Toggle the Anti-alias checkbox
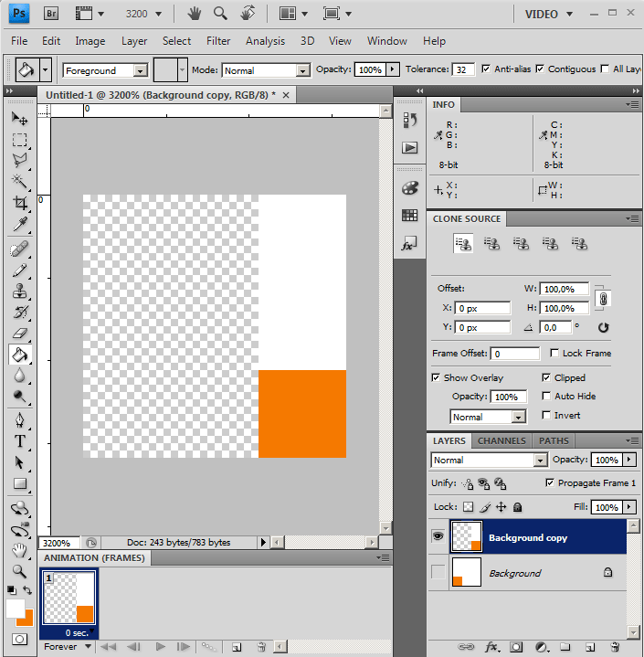 485,69
